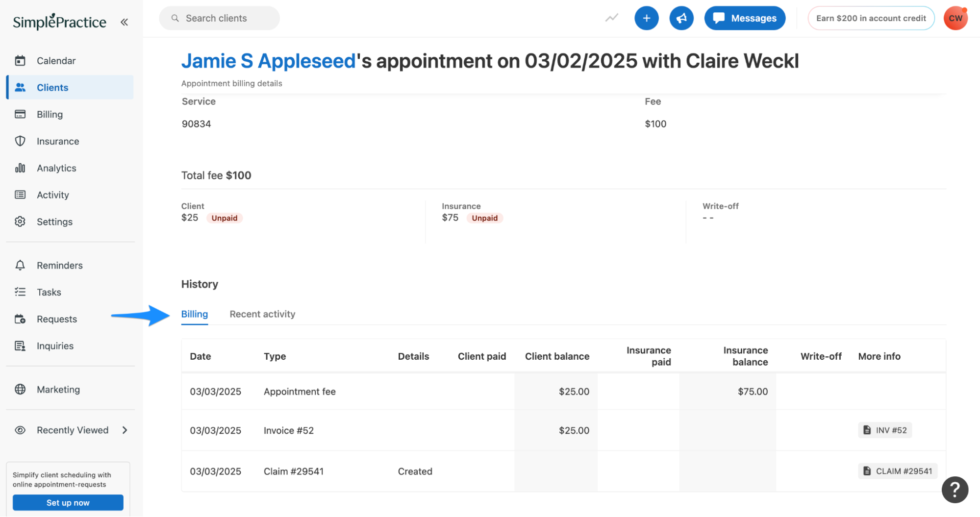Click the blue plus create button
Screen dimensions: 980x517
click(647, 18)
